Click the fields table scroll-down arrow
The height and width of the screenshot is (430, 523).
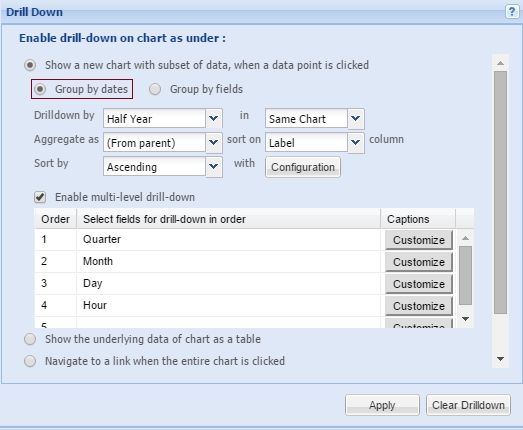[x=465, y=319]
